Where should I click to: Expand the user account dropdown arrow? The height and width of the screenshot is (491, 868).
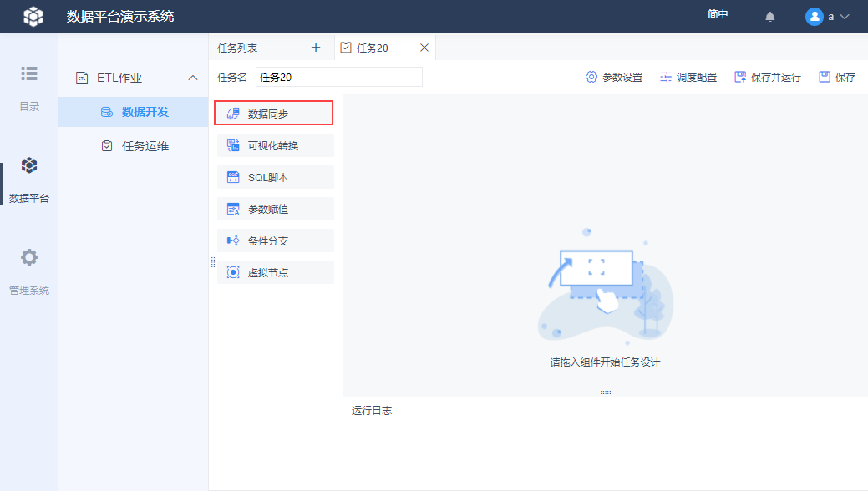point(845,17)
